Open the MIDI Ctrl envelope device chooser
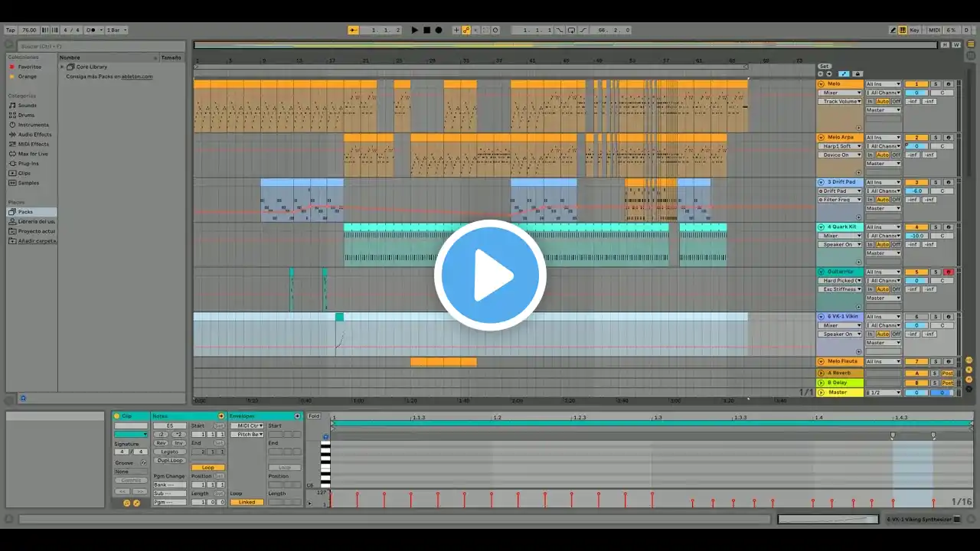This screenshot has height=551, width=980. [x=247, y=425]
